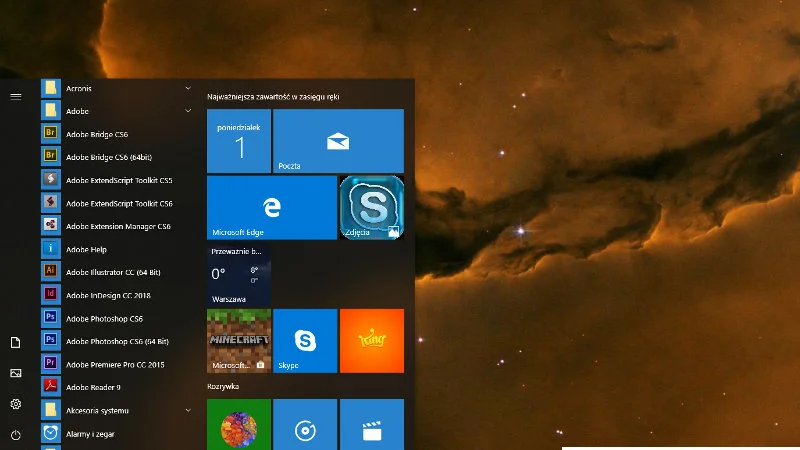This screenshot has height=450, width=800.
Task: Expand the Acronis folder chevron
Action: click(x=188, y=88)
